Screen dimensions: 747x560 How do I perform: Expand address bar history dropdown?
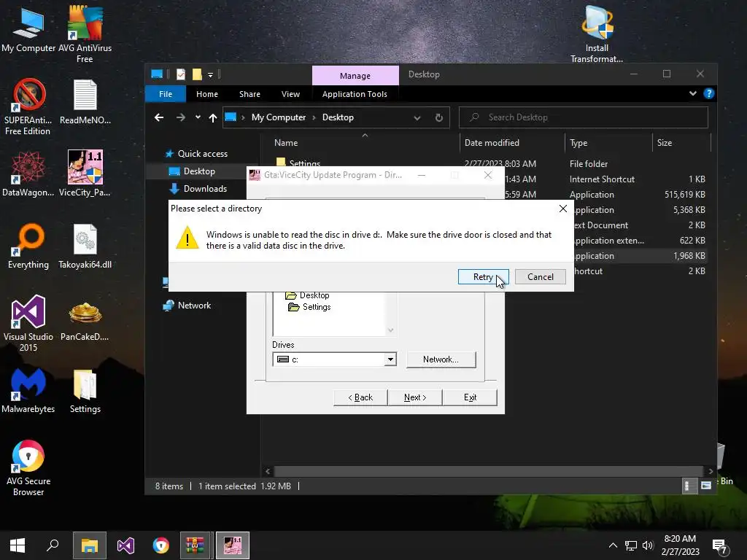pyautogui.click(x=417, y=117)
